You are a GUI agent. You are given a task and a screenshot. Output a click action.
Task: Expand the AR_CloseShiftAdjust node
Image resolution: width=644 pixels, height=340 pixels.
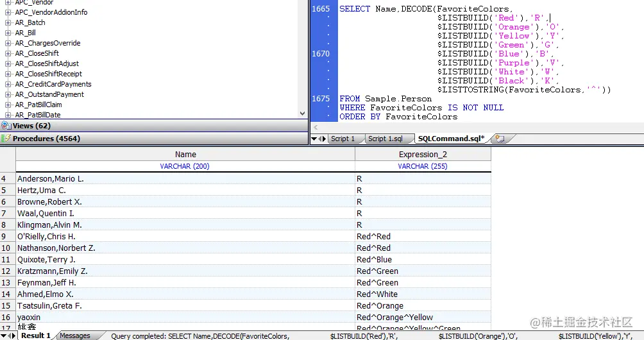(x=8, y=64)
